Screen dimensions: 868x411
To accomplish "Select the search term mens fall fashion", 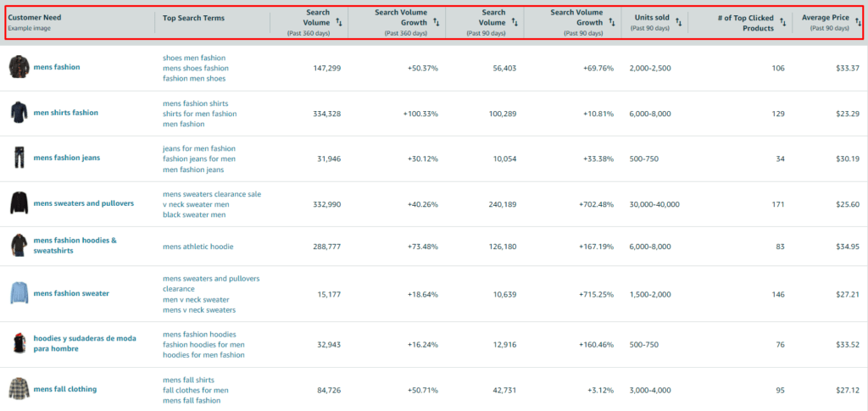I will pos(192,401).
